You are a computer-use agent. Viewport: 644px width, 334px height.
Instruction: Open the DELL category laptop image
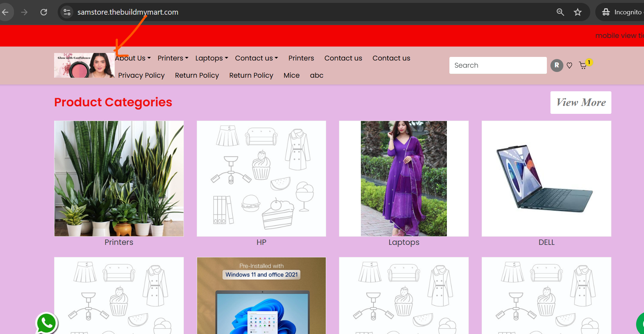tap(547, 179)
